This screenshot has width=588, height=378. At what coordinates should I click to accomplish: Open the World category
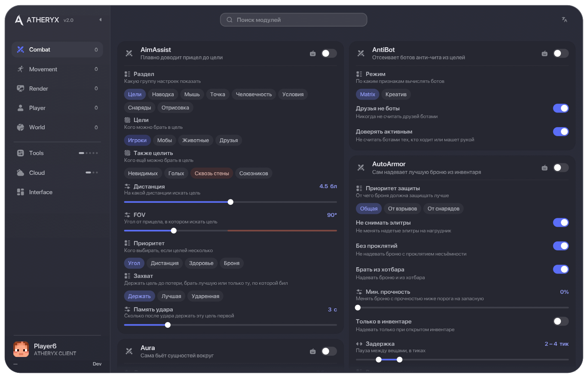(57, 127)
